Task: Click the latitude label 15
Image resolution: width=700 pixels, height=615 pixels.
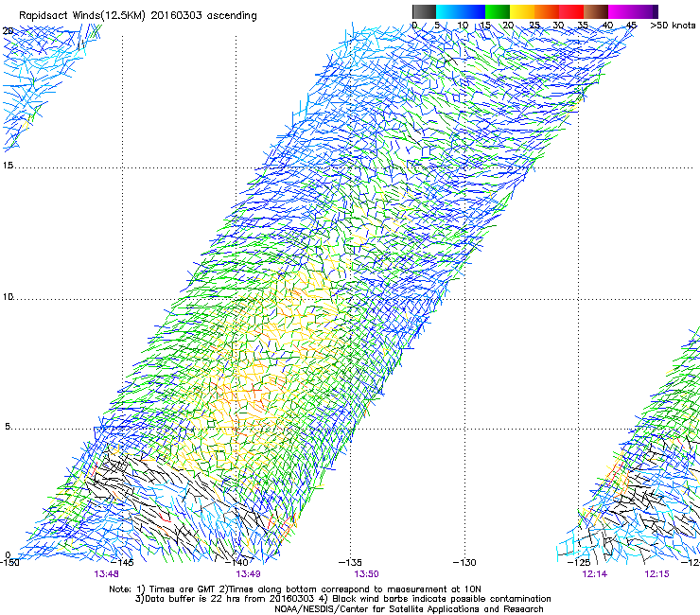Action: (8, 166)
